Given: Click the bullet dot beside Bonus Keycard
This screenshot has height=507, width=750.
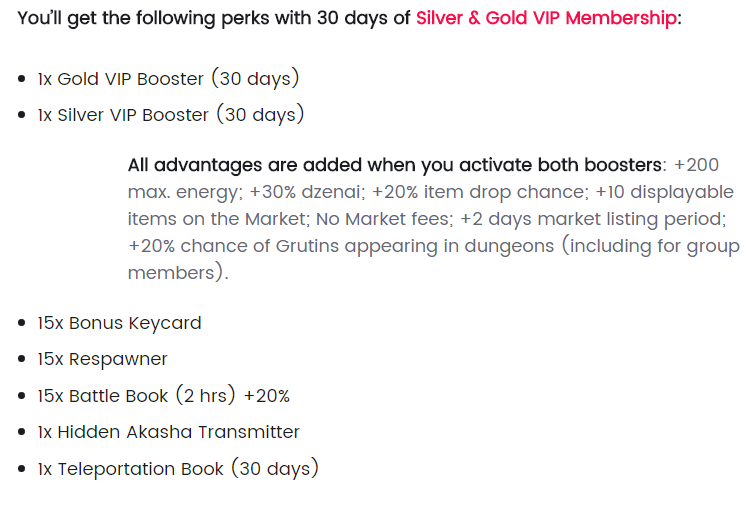Looking at the screenshot, I should 22,323.
